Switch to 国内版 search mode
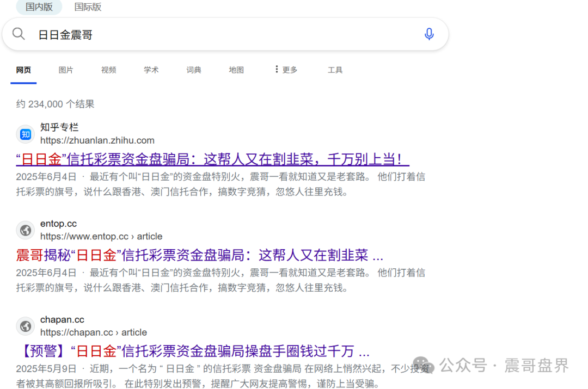The height and width of the screenshot is (389, 588). coord(39,7)
